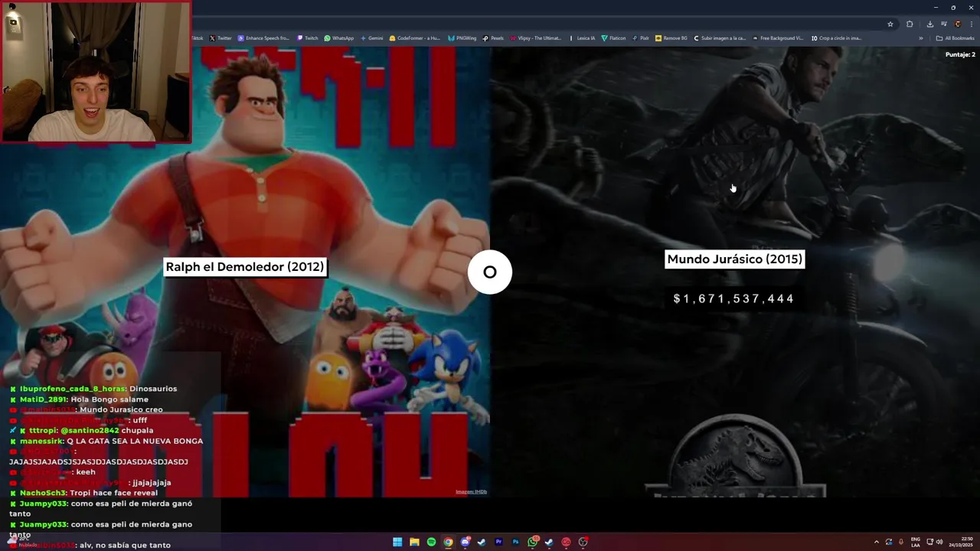The image size is (980, 551).
Task: Open OBS Studio from the taskbar
Action: (x=583, y=542)
